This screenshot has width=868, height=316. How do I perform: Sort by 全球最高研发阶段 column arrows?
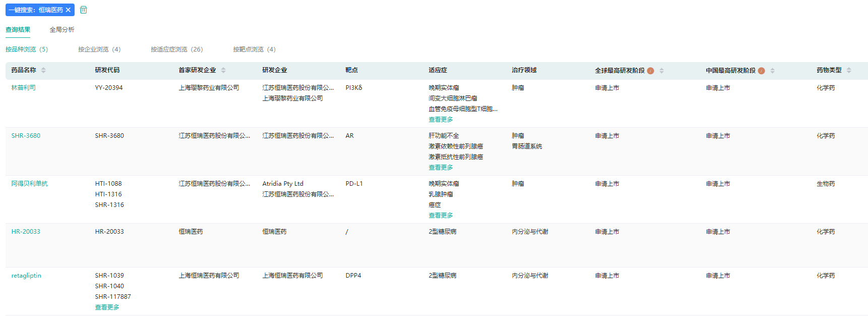point(661,71)
